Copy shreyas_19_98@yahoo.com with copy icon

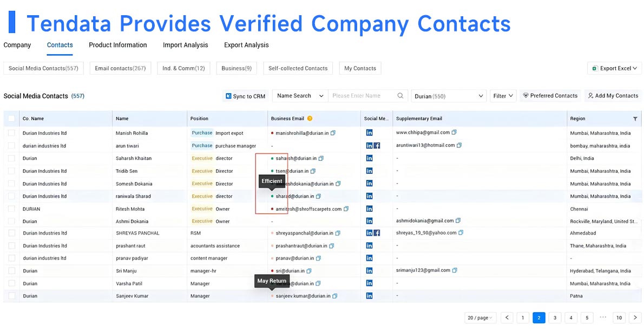461,233
